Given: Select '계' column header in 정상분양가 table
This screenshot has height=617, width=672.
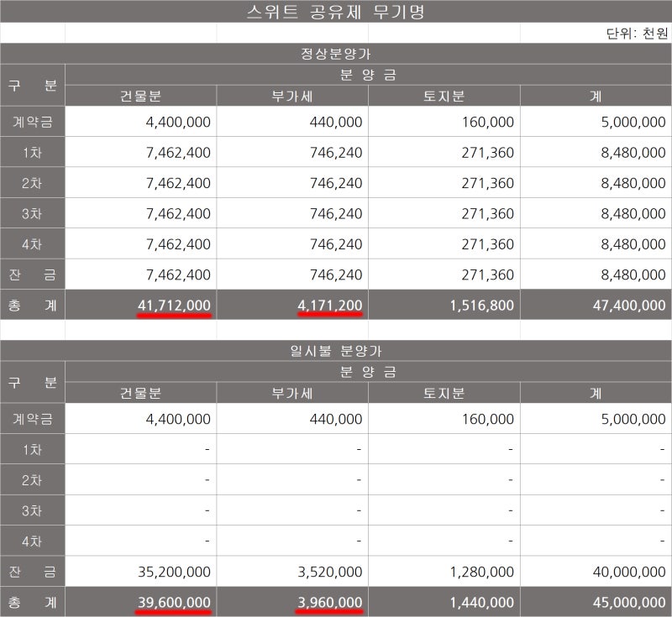Looking at the screenshot, I should pyautogui.click(x=596, y=96).
